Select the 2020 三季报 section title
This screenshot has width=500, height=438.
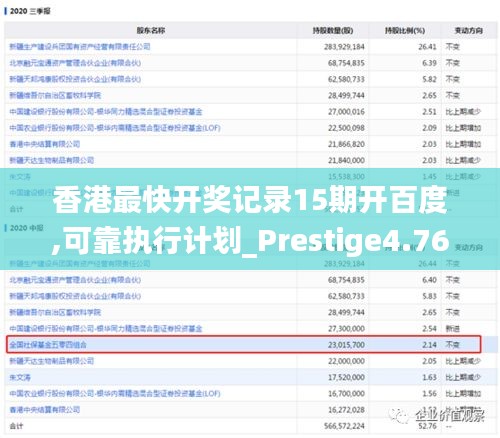click(30, 11)
